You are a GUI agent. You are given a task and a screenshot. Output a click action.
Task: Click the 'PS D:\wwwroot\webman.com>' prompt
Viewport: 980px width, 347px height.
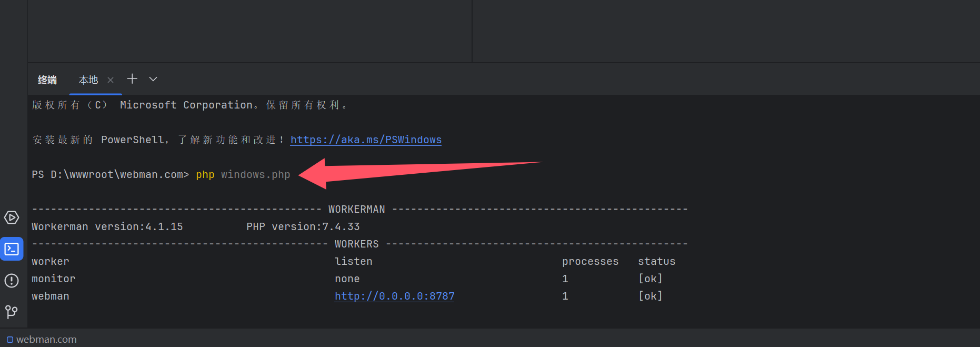(111, 174)
